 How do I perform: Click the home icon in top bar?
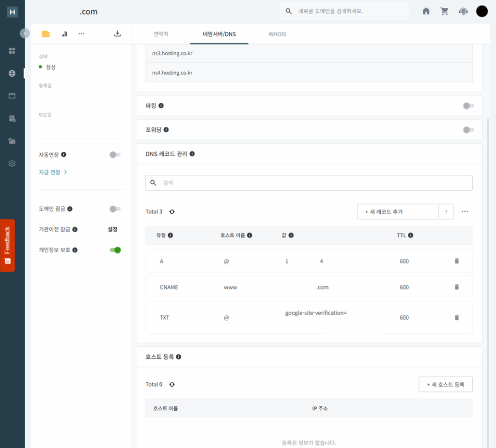(426, 11)
